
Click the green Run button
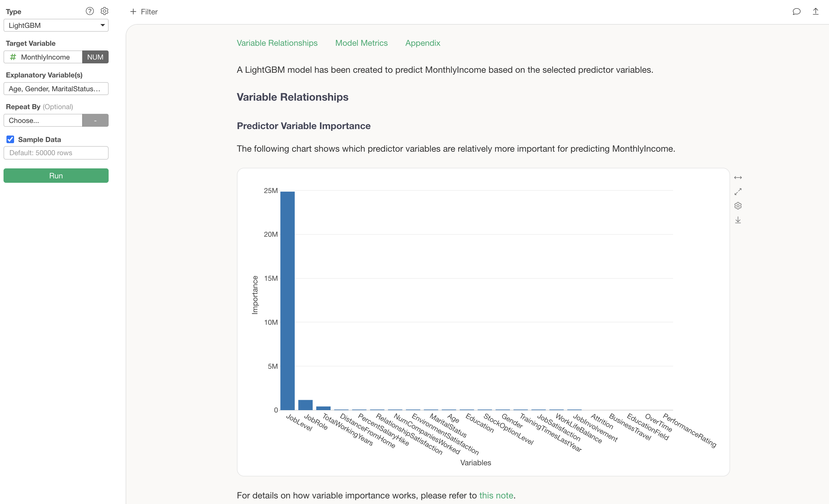pos(56,176)
